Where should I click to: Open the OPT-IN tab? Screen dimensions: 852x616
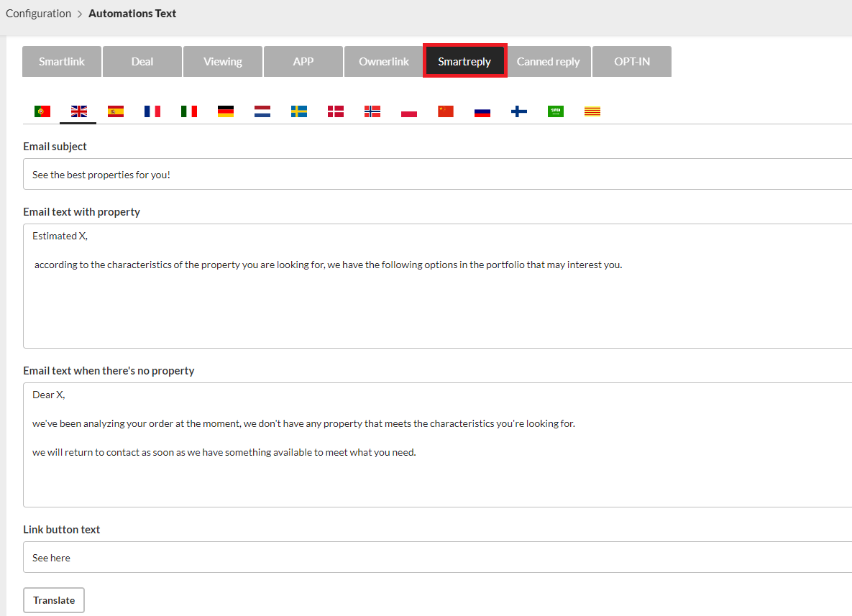pyautogui.click(x=632, y=62)
